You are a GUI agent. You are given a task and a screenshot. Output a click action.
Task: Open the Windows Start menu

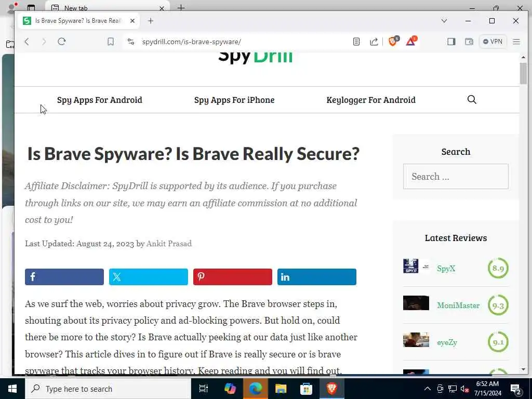pyautogui.click(x=12, y=389)
